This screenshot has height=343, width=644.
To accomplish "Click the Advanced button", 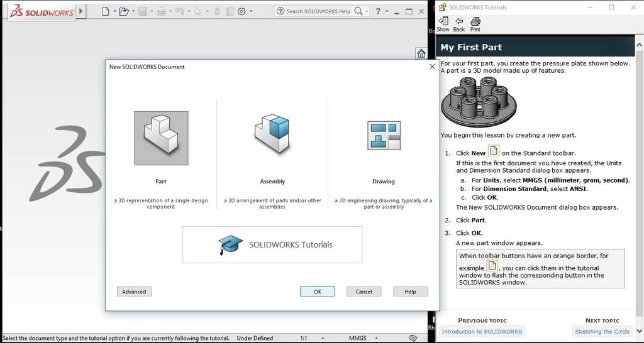I will (x=134, y=291).
